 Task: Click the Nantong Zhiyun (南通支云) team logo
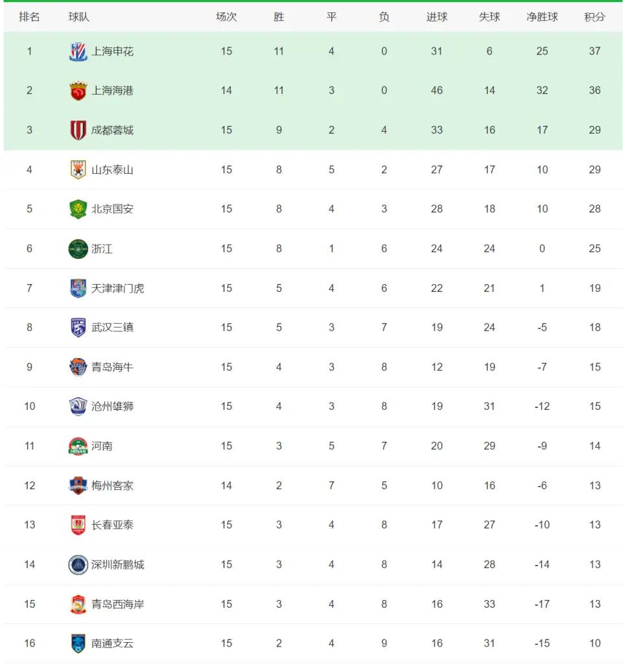click(78, 643)
